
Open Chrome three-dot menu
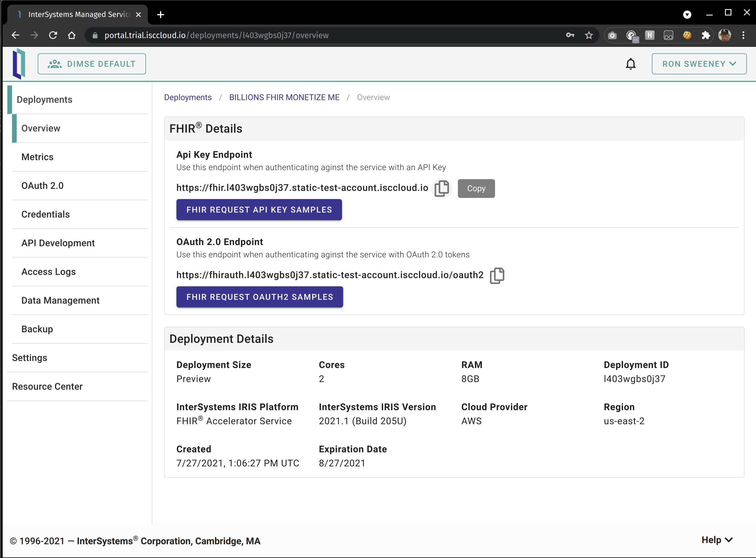tap(743, 35)
